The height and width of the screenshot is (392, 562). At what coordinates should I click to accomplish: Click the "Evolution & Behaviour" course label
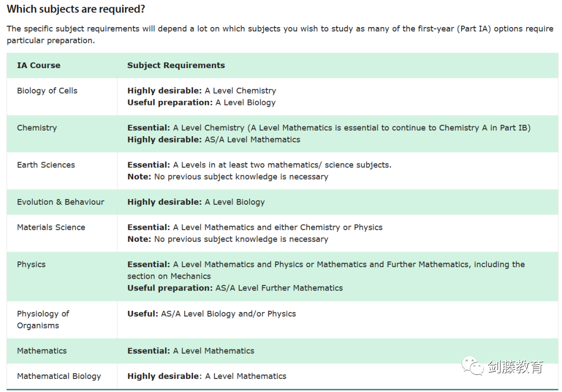pos(60,202)
